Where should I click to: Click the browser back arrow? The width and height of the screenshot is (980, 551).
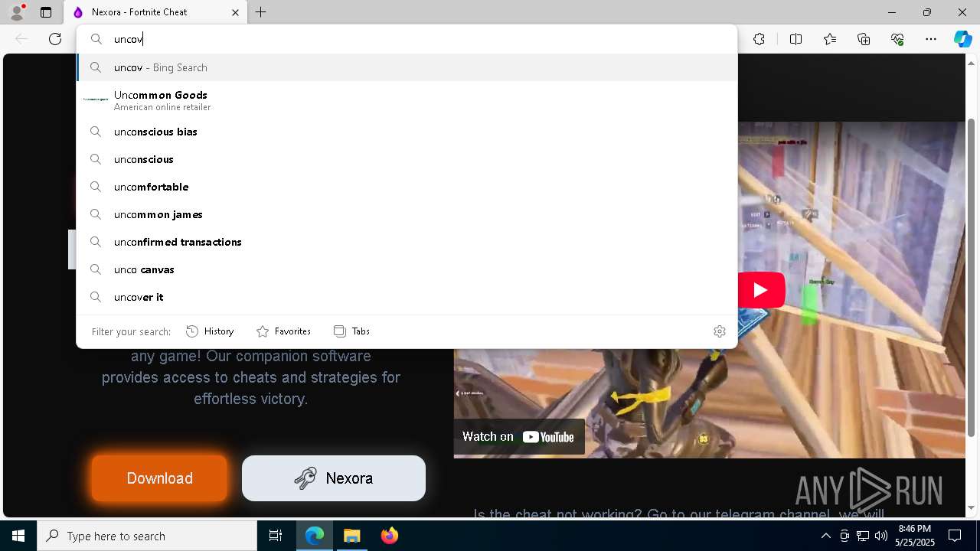pos(21,39)
